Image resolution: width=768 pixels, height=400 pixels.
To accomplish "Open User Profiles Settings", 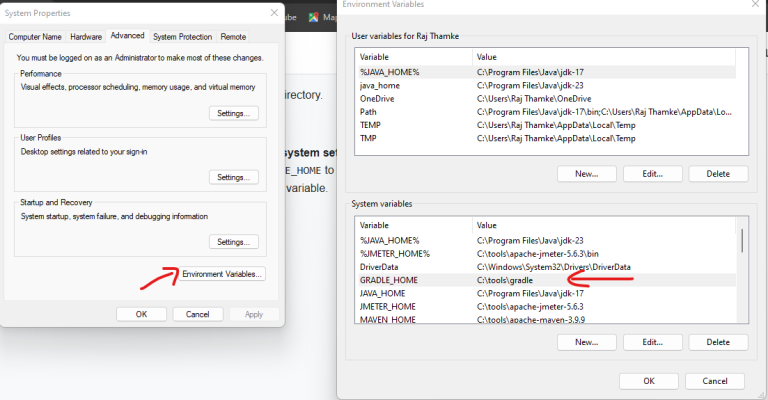I will pyautogui.click(x=234, y=177).
